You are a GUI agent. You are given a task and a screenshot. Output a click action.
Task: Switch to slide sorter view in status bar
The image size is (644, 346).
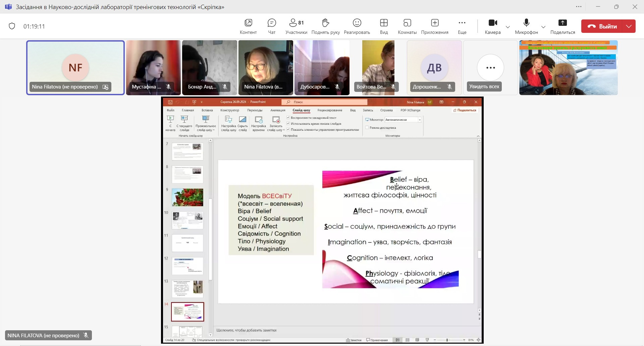point(408,340)
